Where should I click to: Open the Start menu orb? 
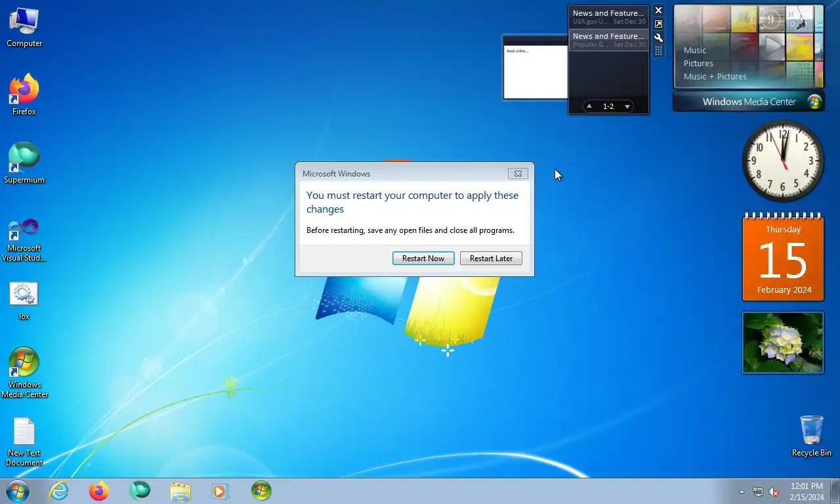click(x=18, y=491)
